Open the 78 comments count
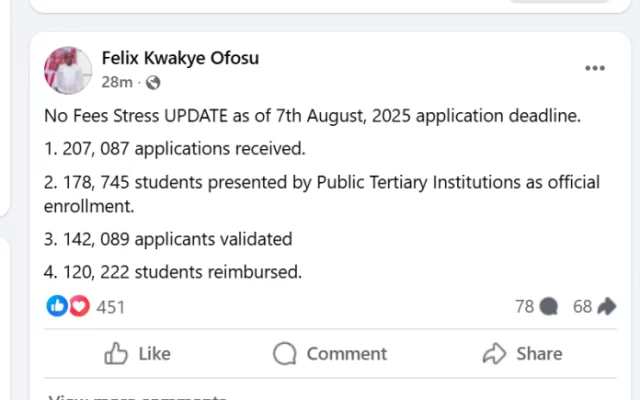This screenshot has height=400, width=640. click(524, 307)
